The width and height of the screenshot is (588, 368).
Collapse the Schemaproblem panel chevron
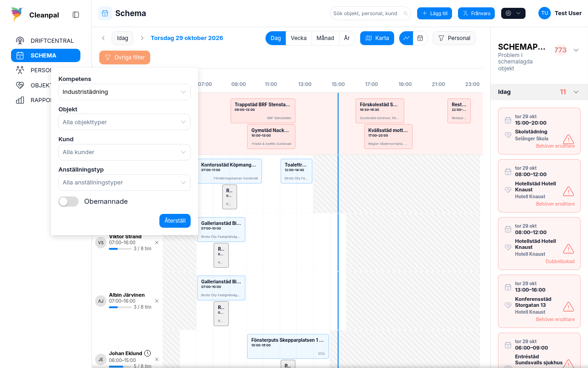[576, 50]
